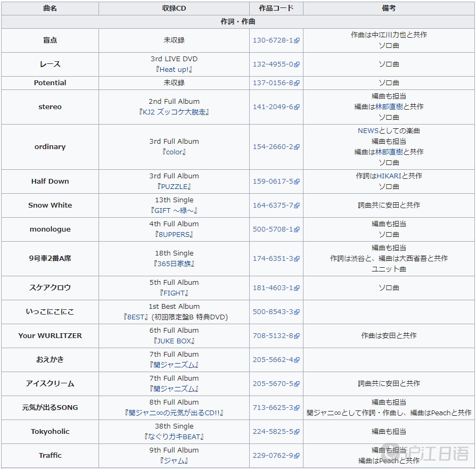Open the 『Heat up!』 DVD link
The height and width of the screenshot is (469, 476).
(x=174, y=70)
